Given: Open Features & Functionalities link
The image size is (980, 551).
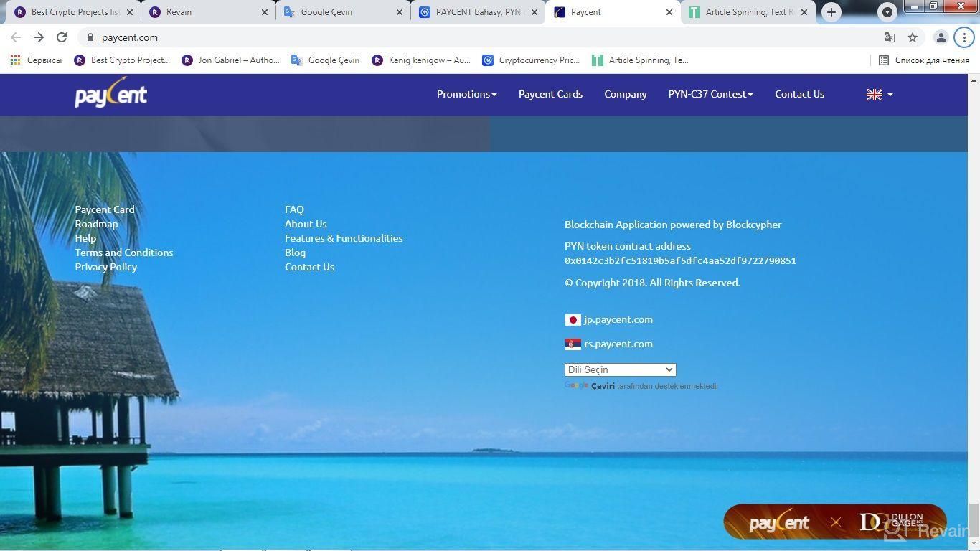Looking at the screenshot, I should point(344,238).
